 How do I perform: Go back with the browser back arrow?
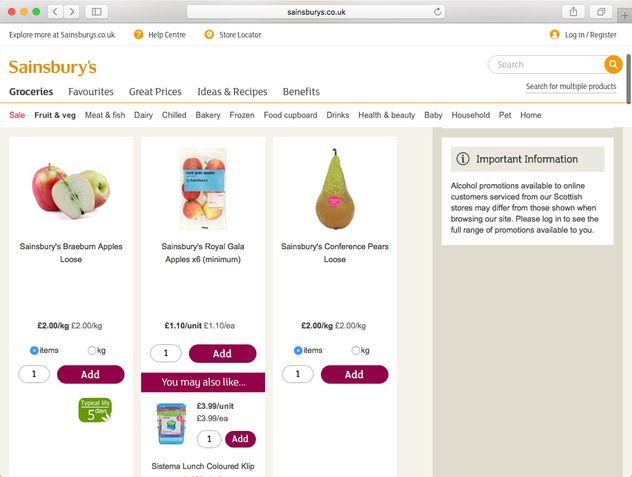coord(54,11)
